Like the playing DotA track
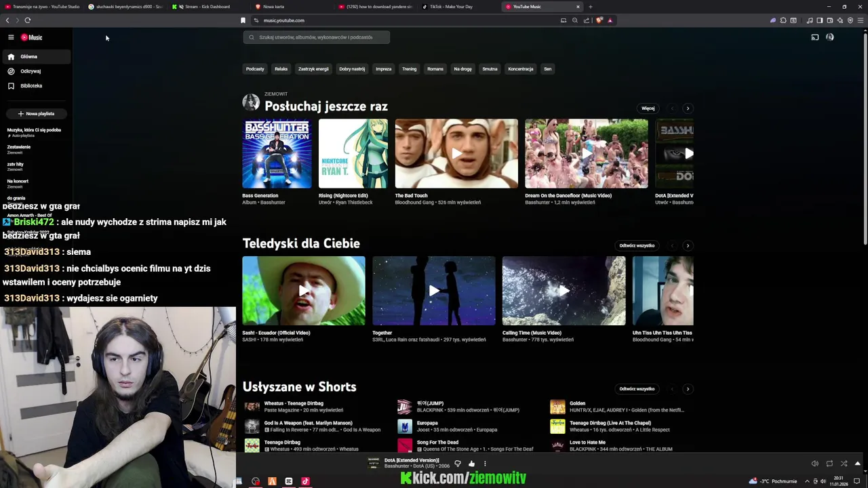The width and height of the screenshot is (868, 488). tap(471, 464)
